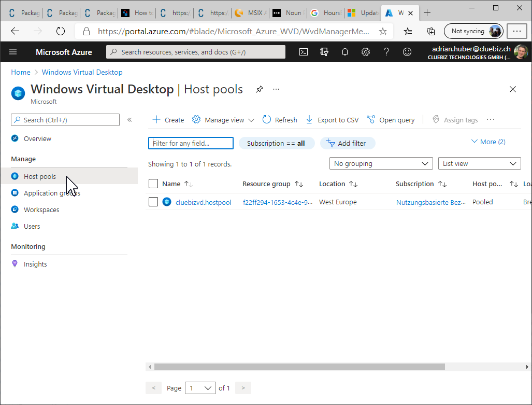This screenshot has width=532, height=405.
Task: Click the Refresh button
Action: tap(280, 120)
